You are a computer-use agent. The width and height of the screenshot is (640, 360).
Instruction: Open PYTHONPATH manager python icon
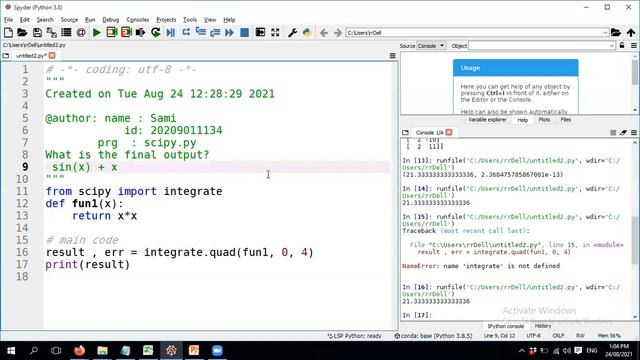[x=307, y=33]
